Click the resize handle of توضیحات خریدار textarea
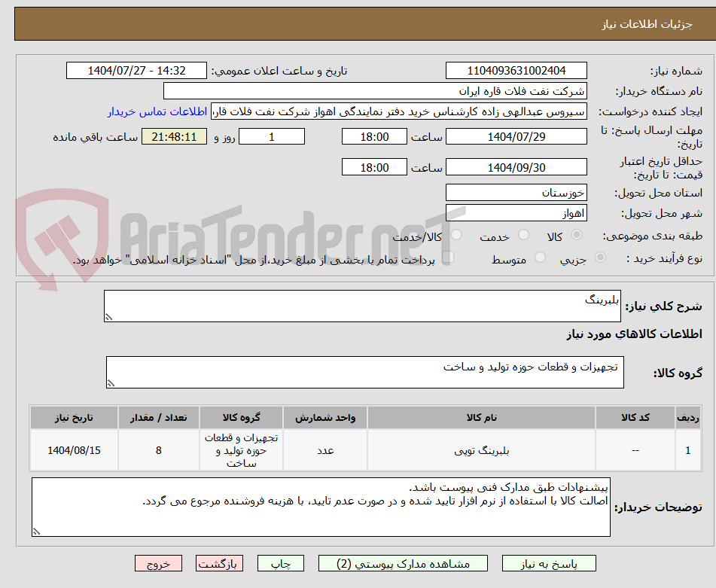Screen dimensions: 716x588 tap(36, 532)
